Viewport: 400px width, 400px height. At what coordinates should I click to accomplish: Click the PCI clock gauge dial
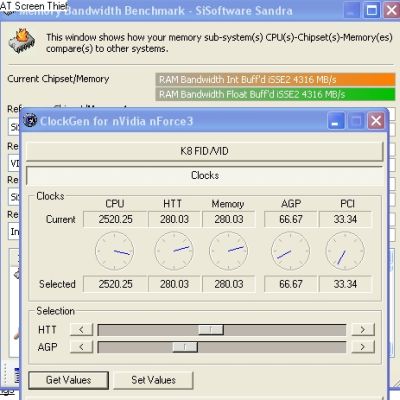coord(345,251)
